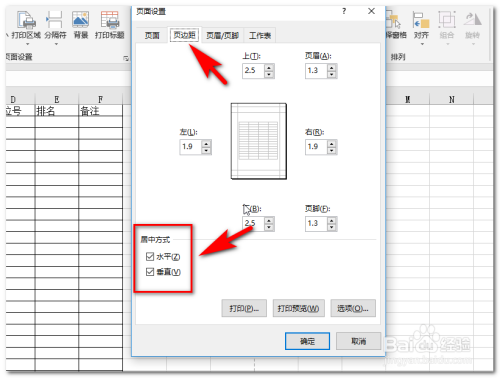500x378 pixels.
Task: Click the page margin preview thumbnail
Action: [x=259, y=141]
